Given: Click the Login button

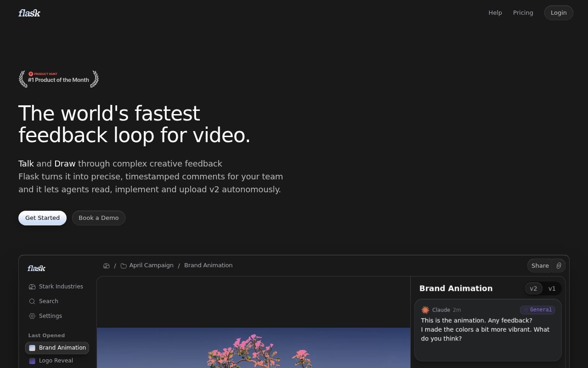Looking at the screenshot, I should pyautogui.click(x=559, y=13).
